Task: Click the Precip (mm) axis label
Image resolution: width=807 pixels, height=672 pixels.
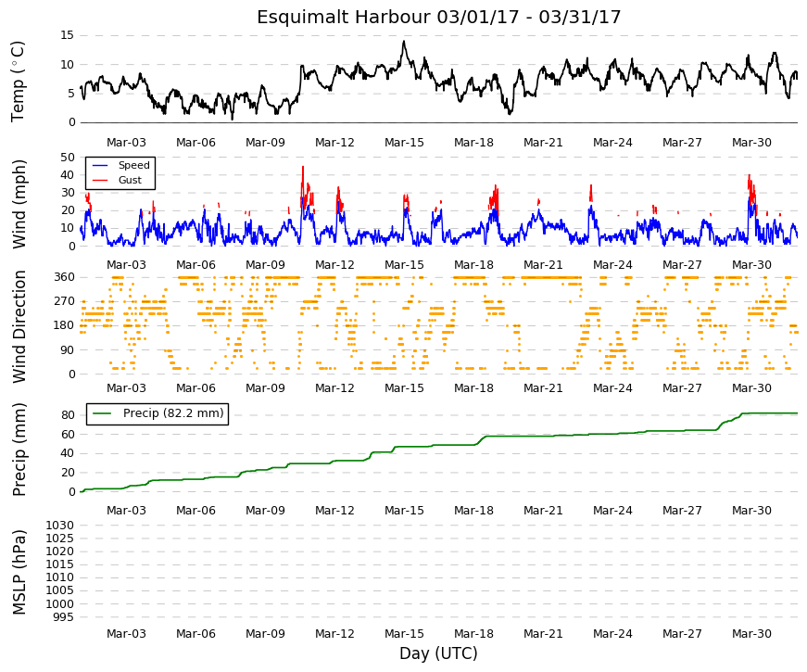Action: pos(18,450)
